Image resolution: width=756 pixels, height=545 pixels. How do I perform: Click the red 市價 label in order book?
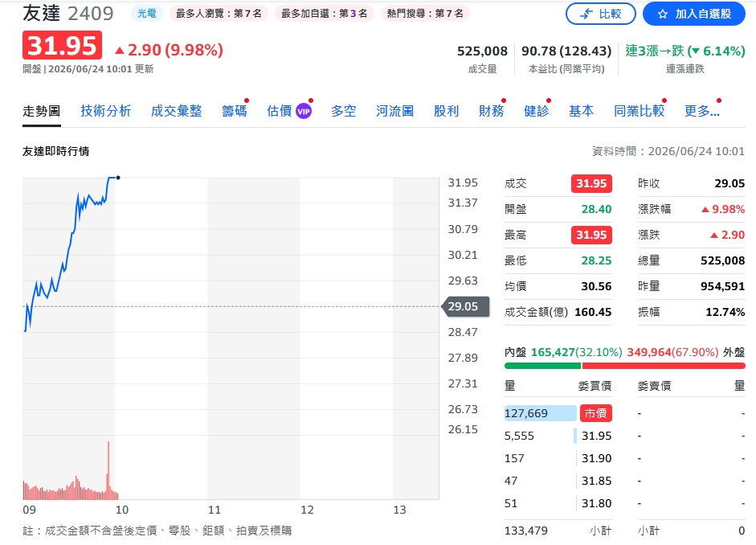[596, 413]
